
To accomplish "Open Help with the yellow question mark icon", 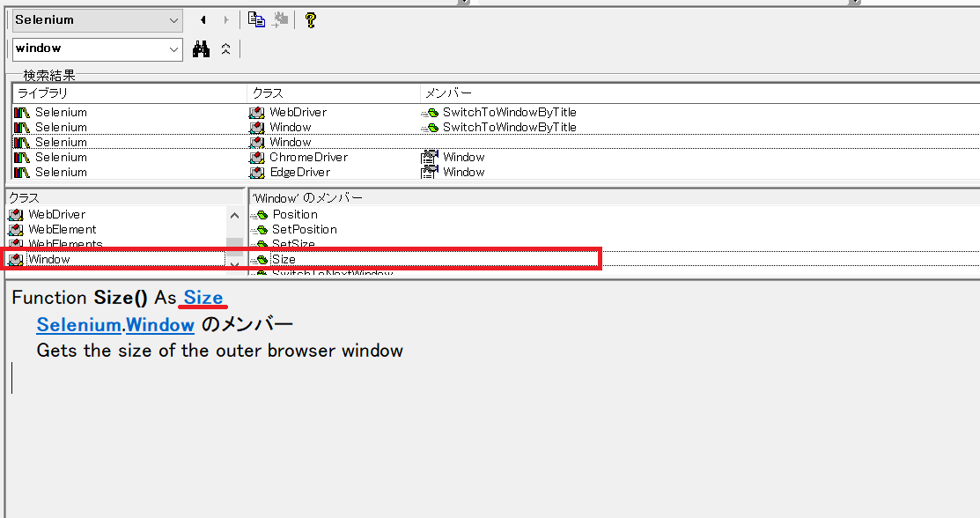I will (x=311, y=20).
